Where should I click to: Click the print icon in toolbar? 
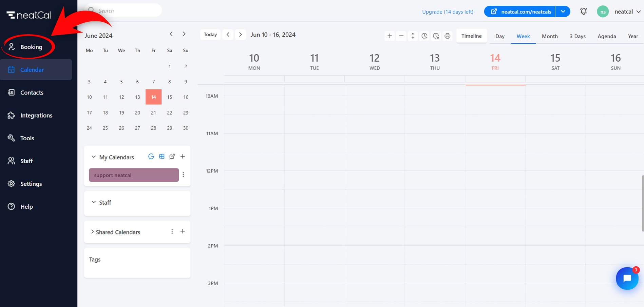448,36
